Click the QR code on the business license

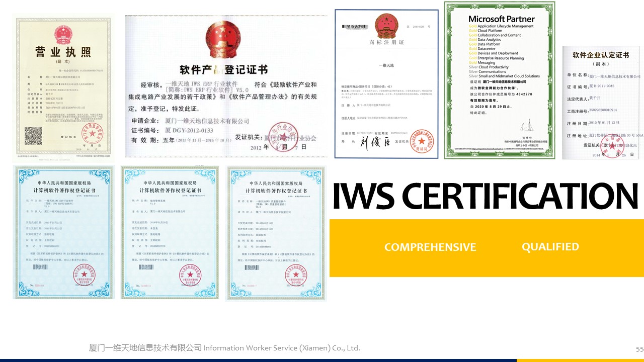[x=33, y=136]
